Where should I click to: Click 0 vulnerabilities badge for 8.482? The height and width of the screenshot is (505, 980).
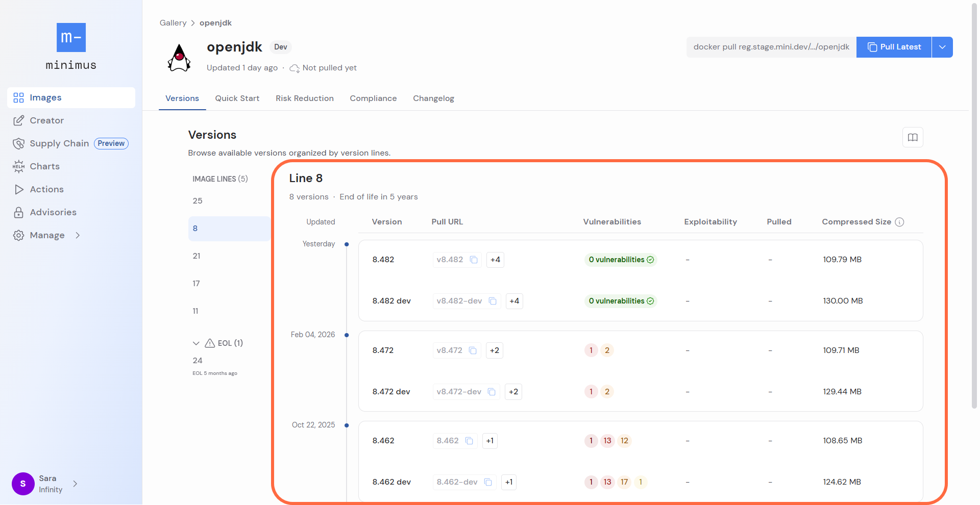621,260
